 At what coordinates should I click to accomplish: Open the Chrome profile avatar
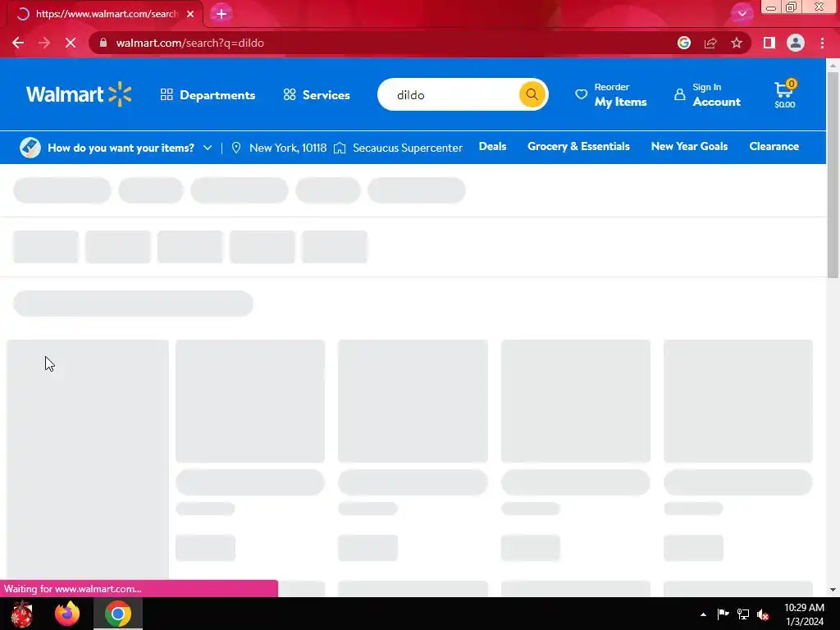pos(796,43)
